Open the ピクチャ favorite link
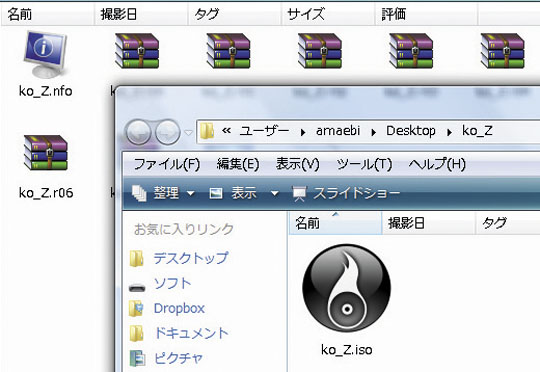540x372 pixels. pos(178,359)
